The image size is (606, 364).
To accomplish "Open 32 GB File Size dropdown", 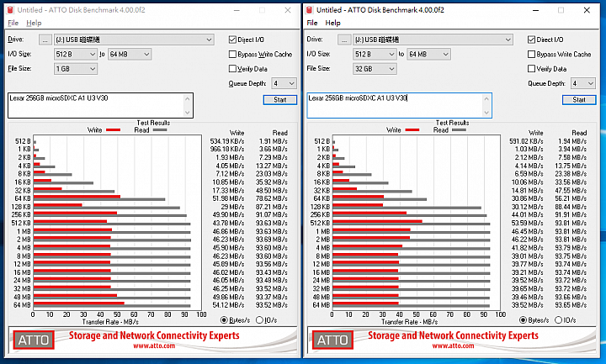I will (375, 69).
